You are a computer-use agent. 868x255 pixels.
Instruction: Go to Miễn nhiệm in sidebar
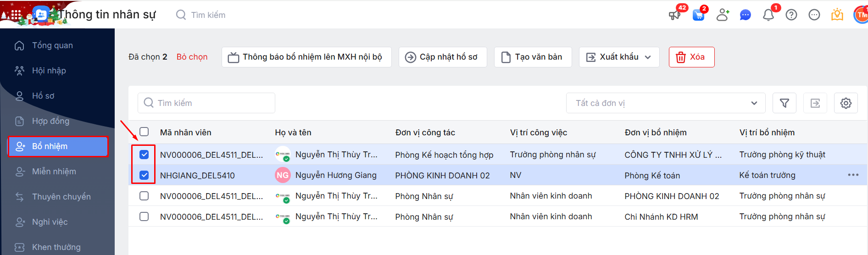point(54,172)
